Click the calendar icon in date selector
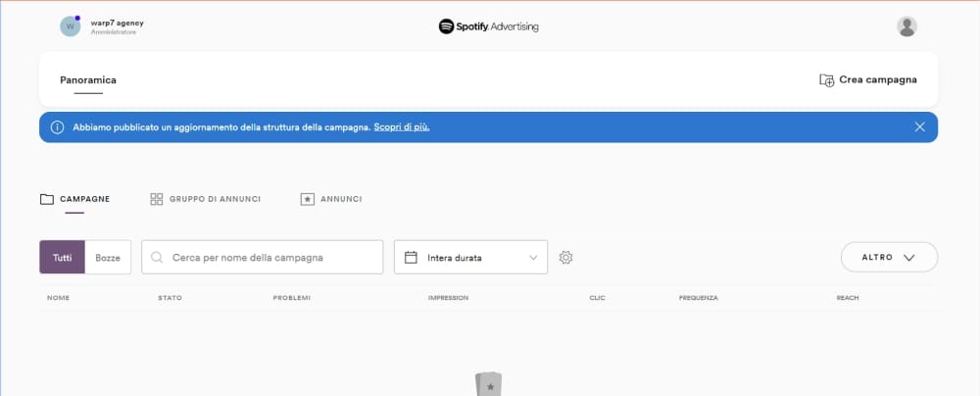 coord(411,257)
